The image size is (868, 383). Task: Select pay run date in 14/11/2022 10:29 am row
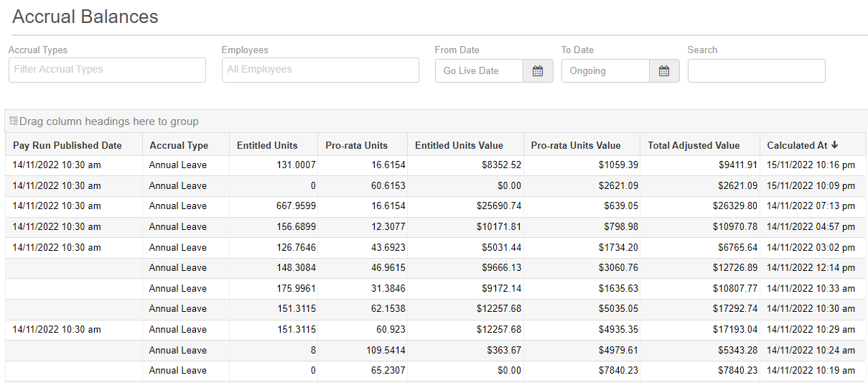coord(57,329)
